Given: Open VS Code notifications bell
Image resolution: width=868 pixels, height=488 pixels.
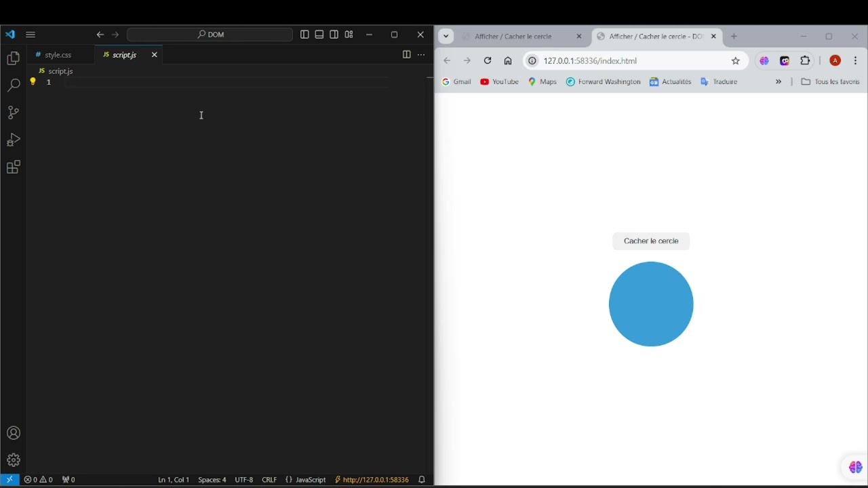Looking at the screenshot, I should (x=422, y=480).
